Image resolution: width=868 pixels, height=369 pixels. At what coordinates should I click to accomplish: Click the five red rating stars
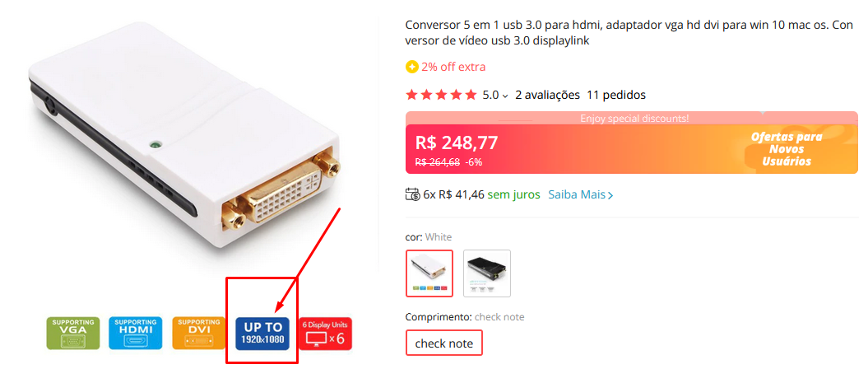click(x=441, y=95)
